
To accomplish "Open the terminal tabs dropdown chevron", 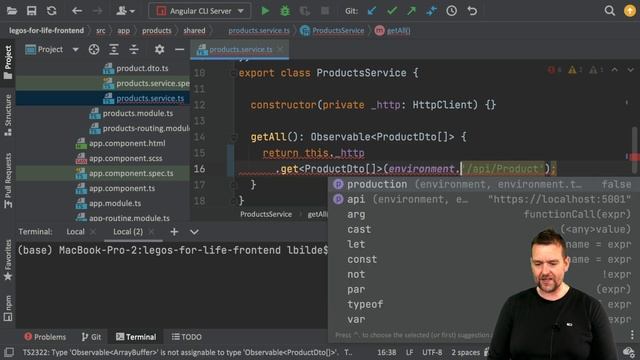I will (194, 232).
